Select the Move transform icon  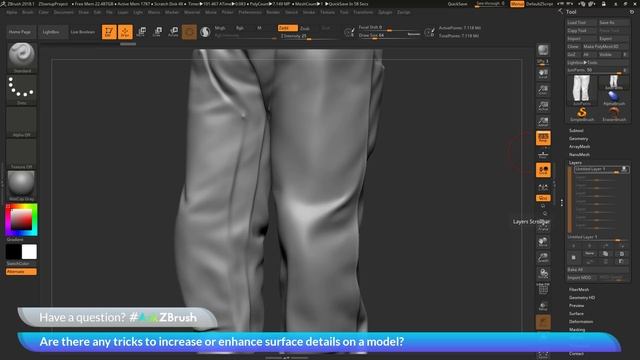tap(141, 32)
